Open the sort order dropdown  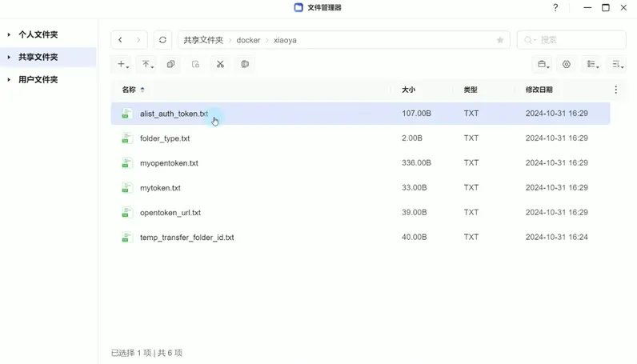[x=617, y=64]
